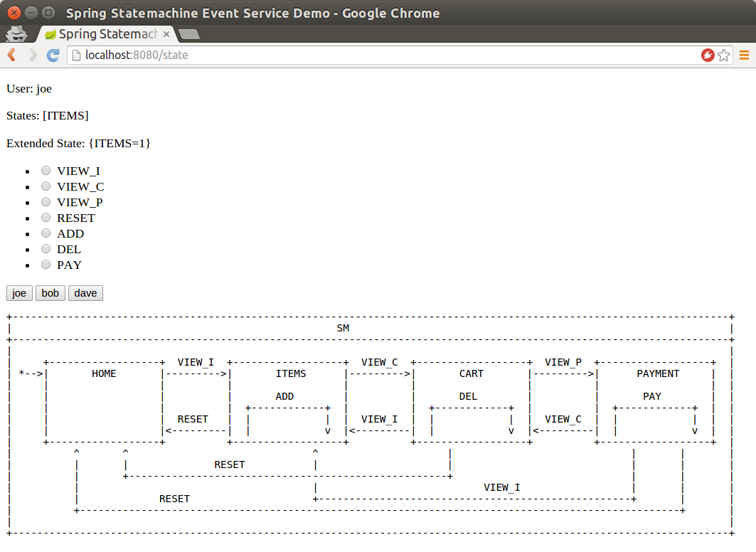Click the red ad-blocker extension icon

click(x=708, y=55)
